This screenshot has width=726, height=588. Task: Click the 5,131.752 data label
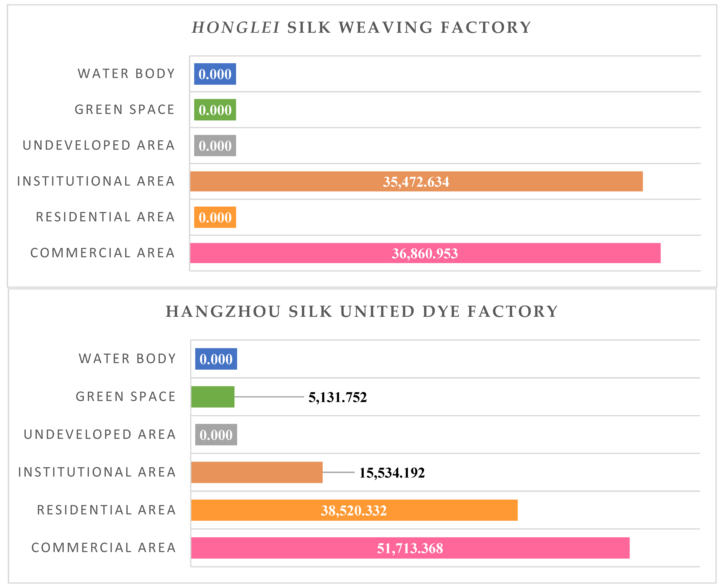click(x=337, y=397)
